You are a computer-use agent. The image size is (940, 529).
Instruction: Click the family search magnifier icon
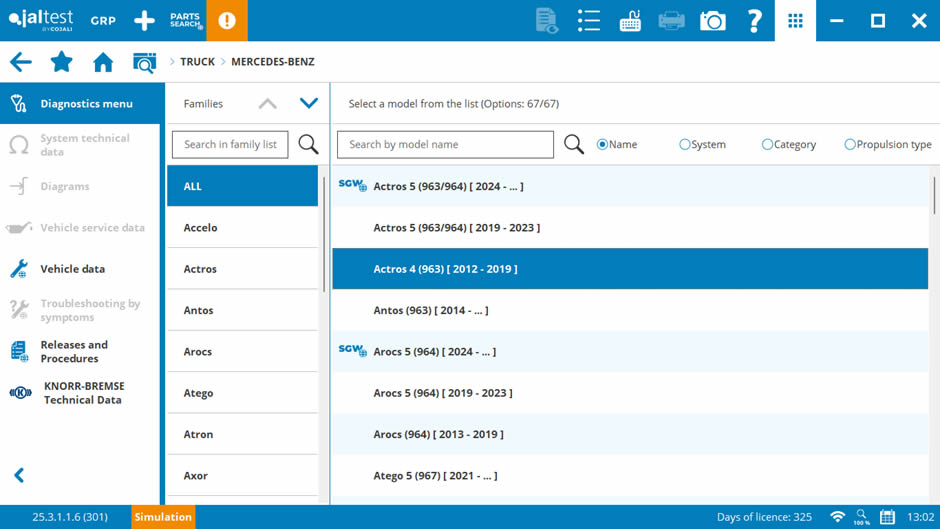pyautogui.click(x=308, y=145)
